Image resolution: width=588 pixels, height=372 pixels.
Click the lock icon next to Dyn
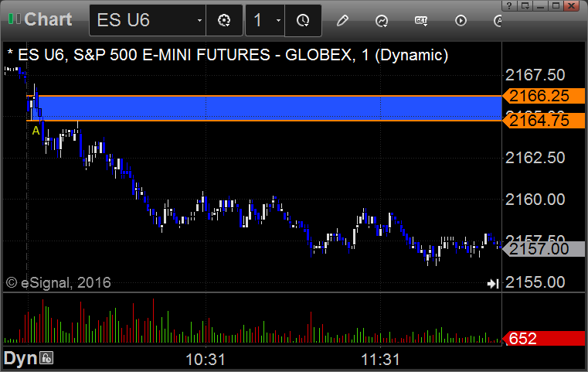[x=47, y=358]
